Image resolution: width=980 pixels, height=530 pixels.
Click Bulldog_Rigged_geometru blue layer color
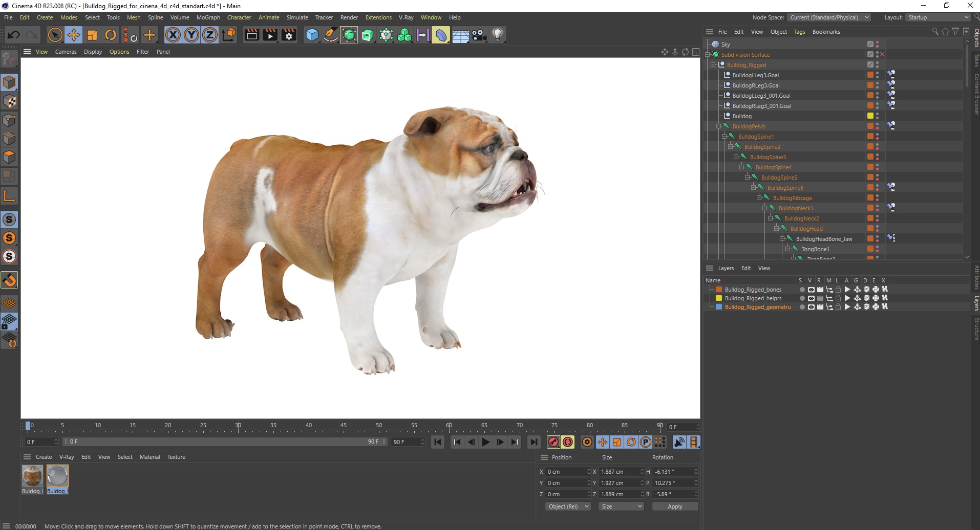tap(719, 307)
